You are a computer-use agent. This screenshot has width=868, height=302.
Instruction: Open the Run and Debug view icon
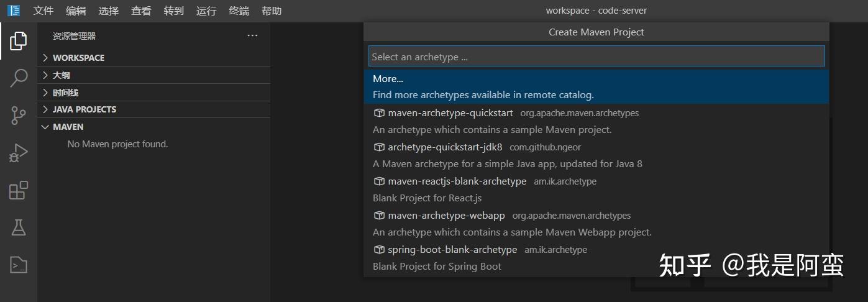(x=19, y=153)
